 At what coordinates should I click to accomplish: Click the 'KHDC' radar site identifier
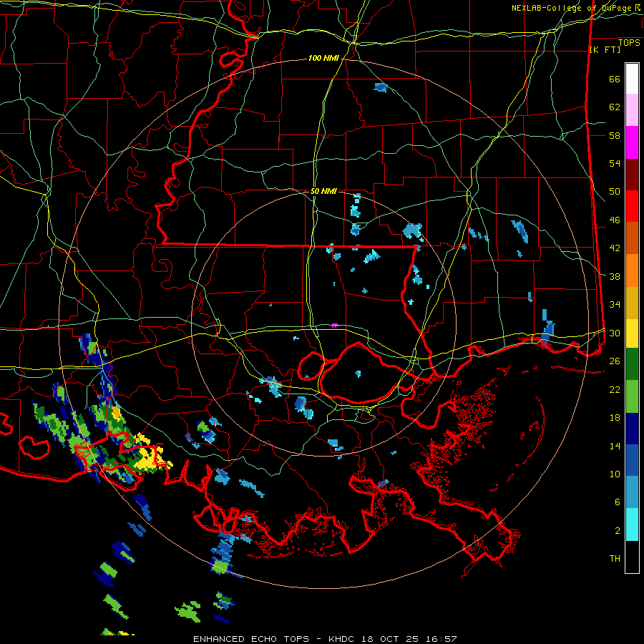[343, 639]
